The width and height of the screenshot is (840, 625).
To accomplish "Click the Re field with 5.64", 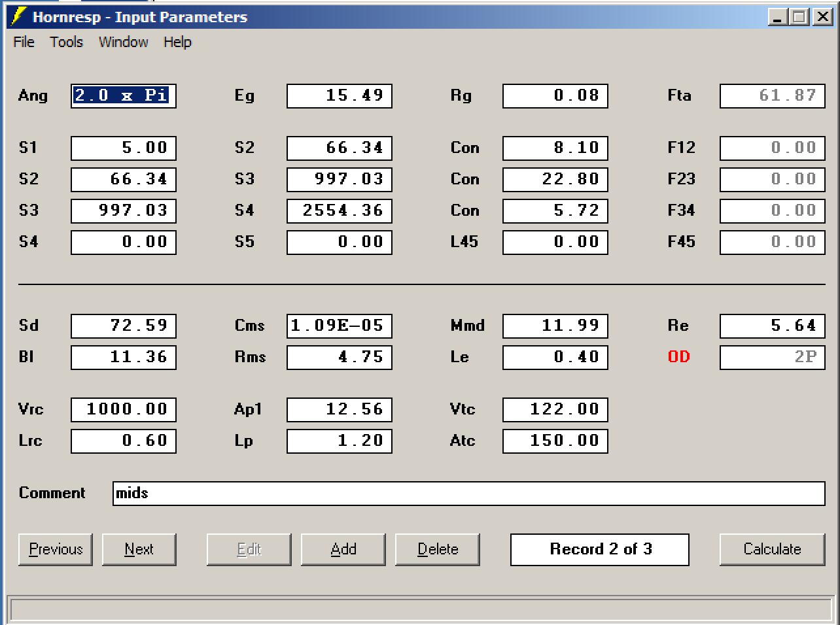I will (773, 326).
